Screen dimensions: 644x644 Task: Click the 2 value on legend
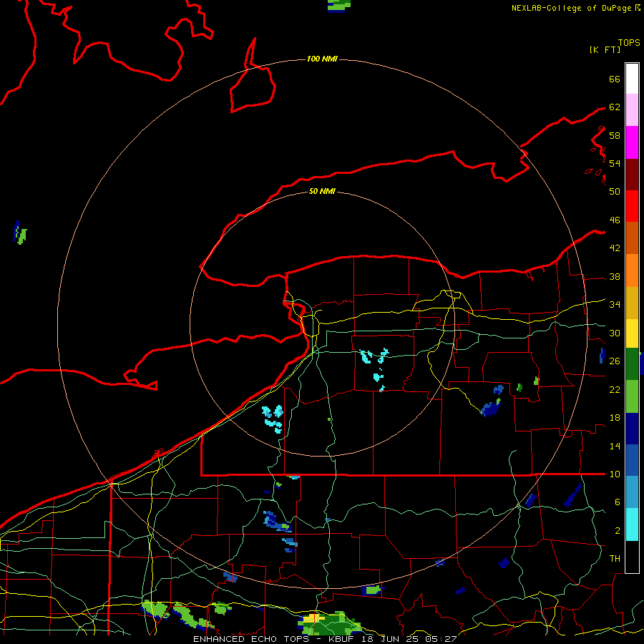[617, 531]
